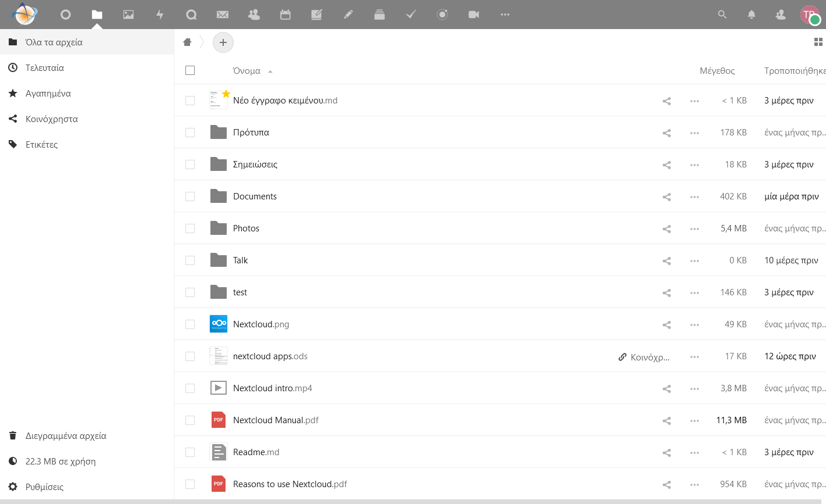
Task: Open actions menu for Photos folder
Action: coord(695,229)
